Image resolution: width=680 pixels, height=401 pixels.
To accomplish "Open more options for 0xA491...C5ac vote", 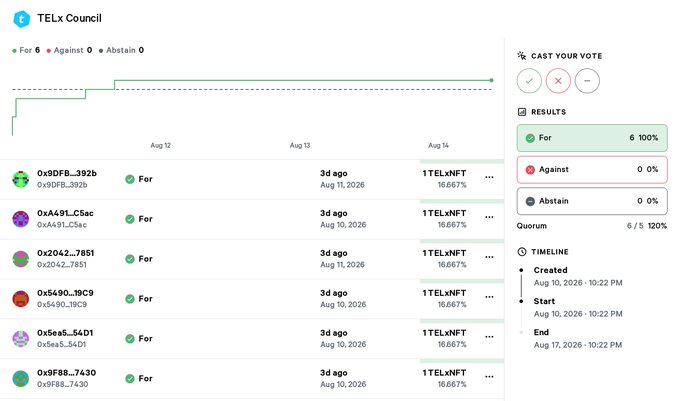I will (489, 217).
